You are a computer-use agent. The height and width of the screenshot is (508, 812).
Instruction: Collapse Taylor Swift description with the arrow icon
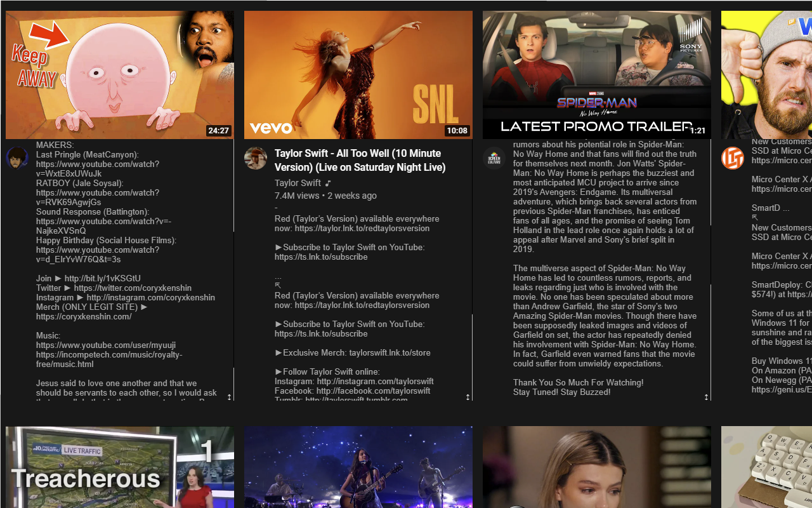coord(278,286)
